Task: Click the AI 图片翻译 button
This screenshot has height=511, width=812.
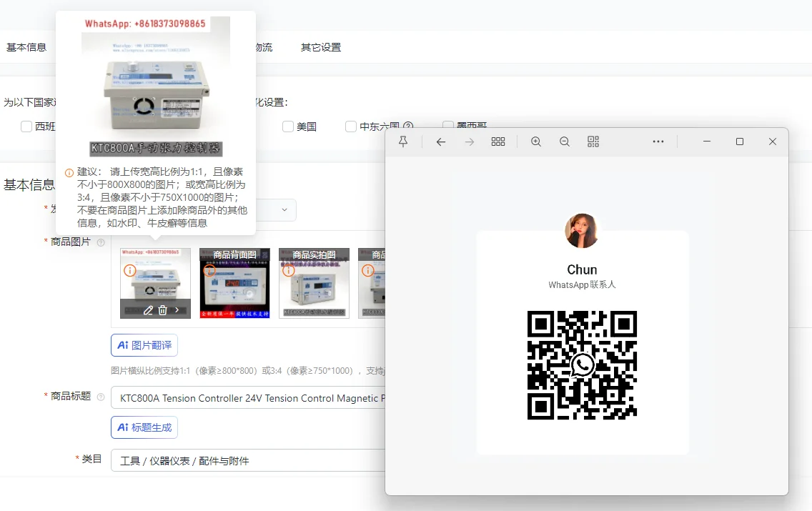Action: 144,345
